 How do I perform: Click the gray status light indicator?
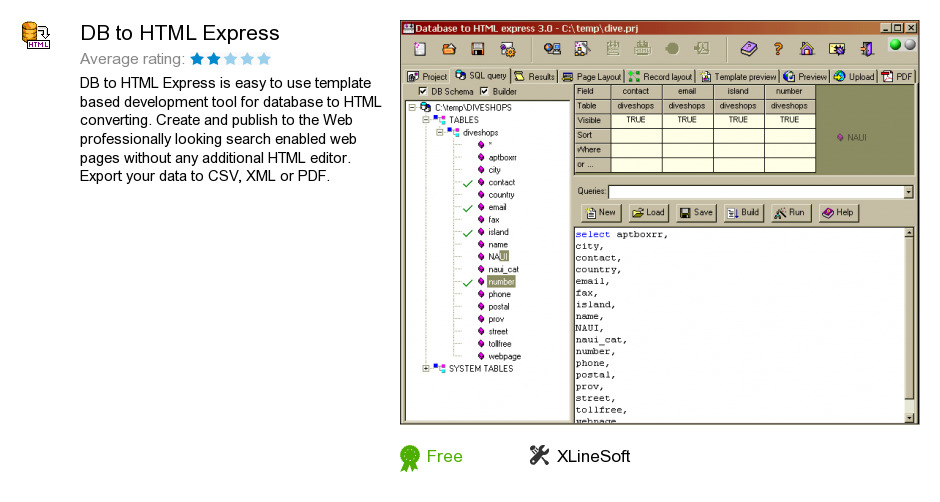click(x=910, y=44)
